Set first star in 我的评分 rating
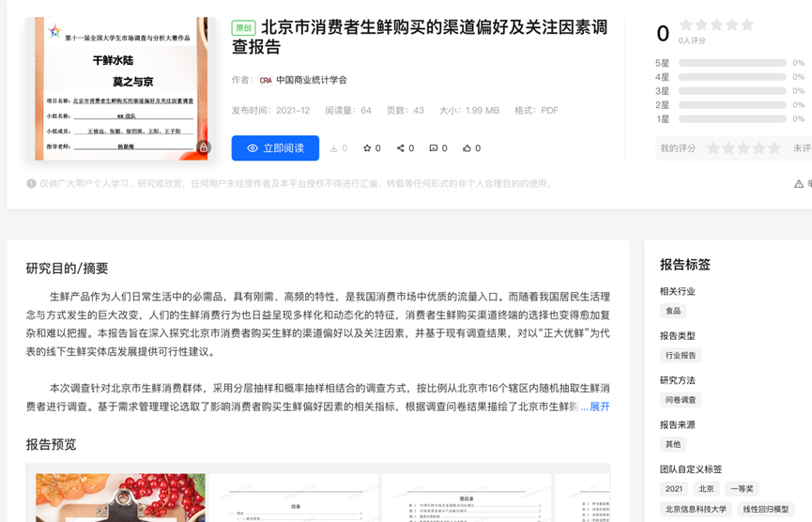The width and height of the screenshot is (812, 522). pyautogui.click(x=713, y=148)
